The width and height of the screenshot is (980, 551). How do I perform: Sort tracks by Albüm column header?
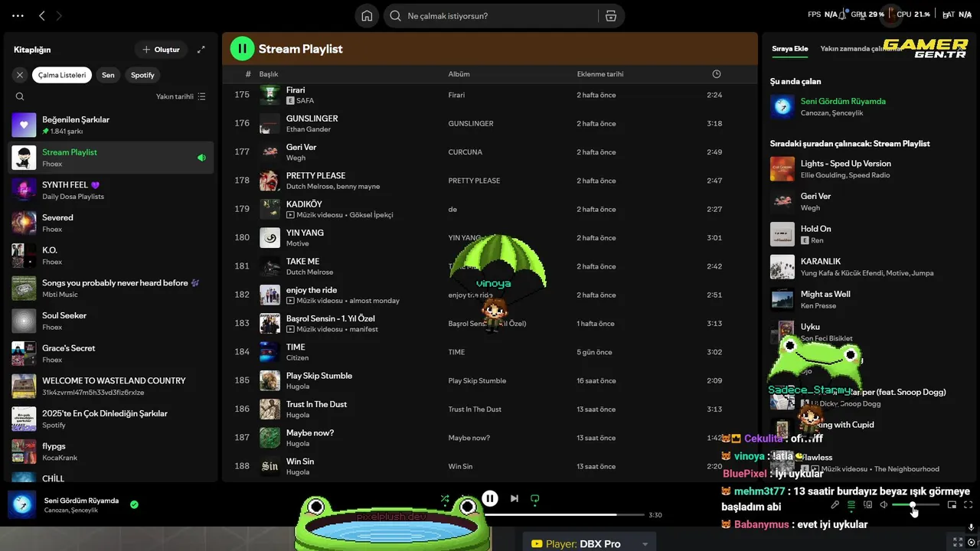[x=459, y=74]
